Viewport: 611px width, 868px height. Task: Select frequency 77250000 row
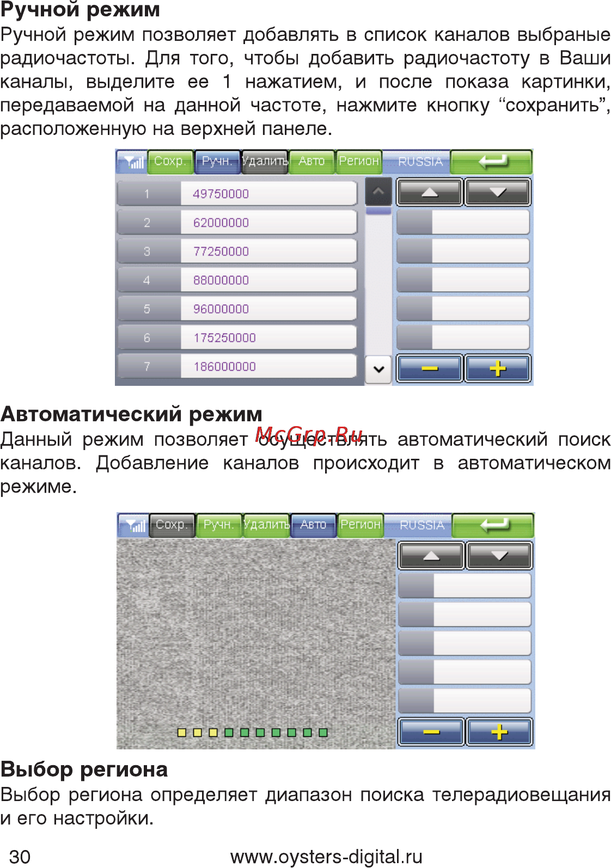237,251
